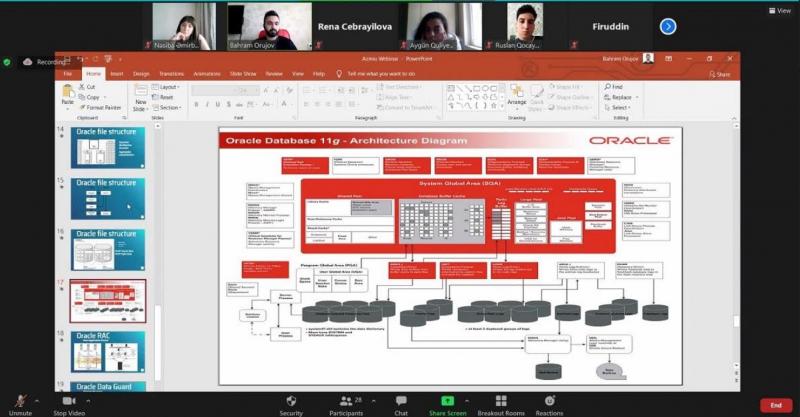
Task: Open the Insert ribbon tab
Action: (117, 74)
